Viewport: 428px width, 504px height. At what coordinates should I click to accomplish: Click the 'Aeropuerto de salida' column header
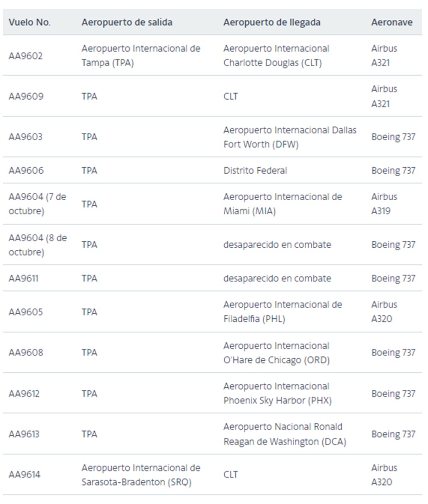click(x=127, y=22)
